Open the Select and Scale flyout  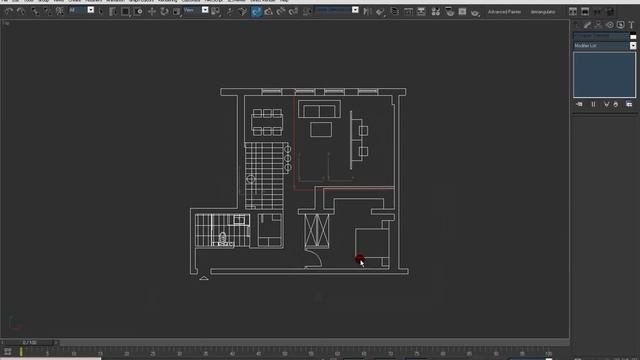pos(176,12)
